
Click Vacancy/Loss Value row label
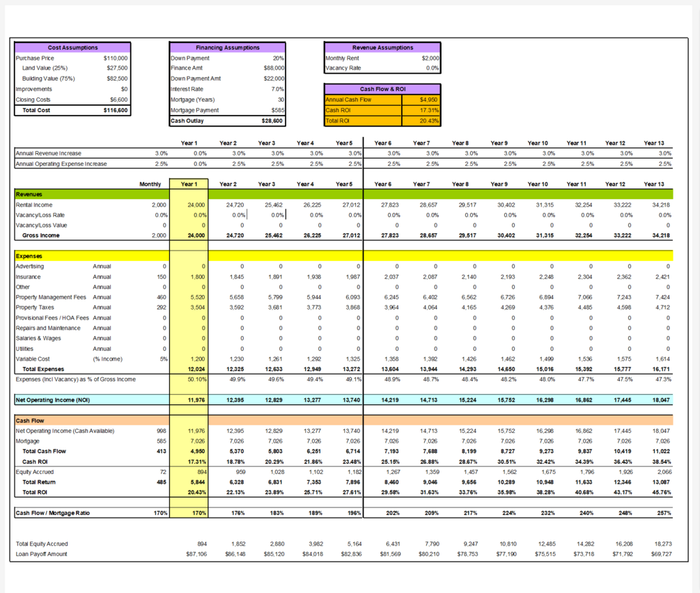pyautogui.click(x=41, y=226)
